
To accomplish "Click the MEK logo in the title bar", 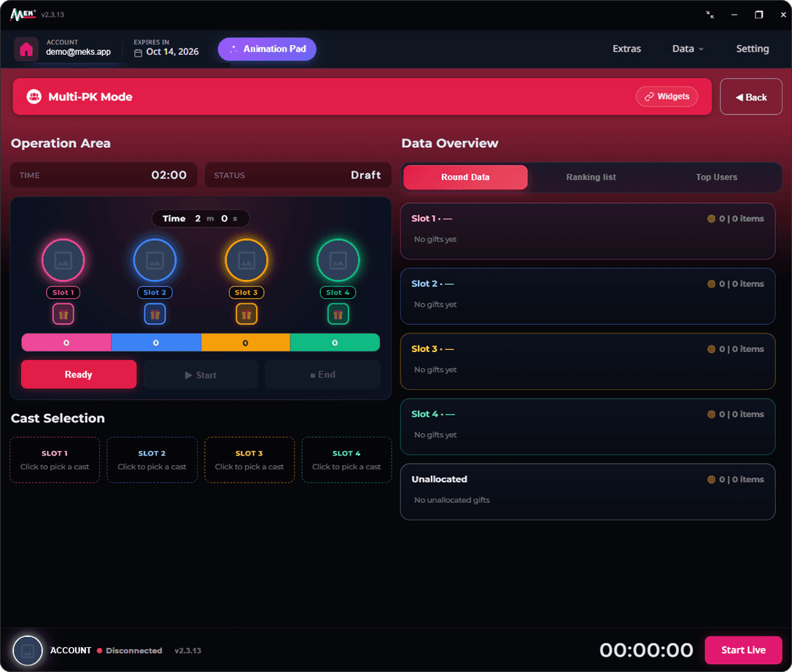I will point(23,15).
